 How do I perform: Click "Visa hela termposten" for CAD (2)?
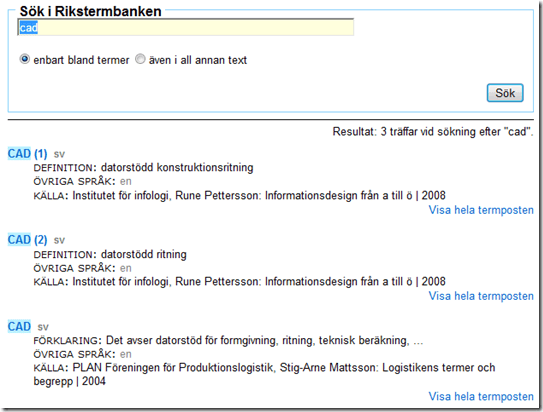[481, 296]
